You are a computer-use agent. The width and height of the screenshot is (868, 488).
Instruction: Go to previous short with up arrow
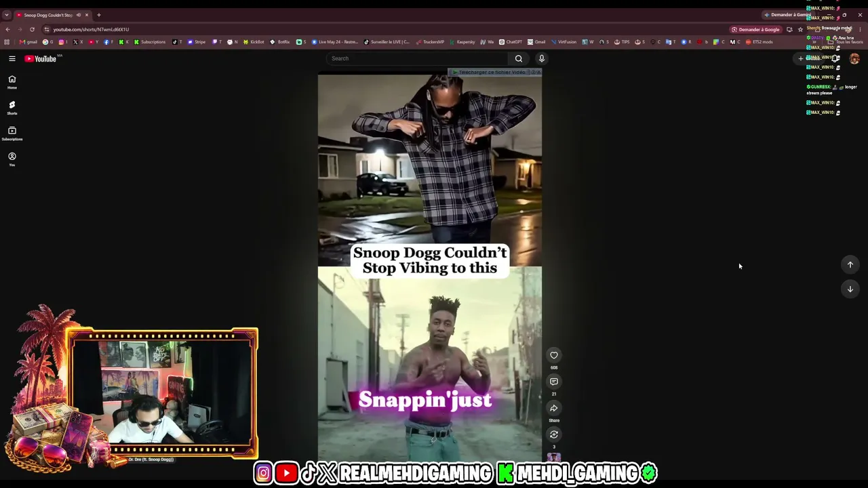pyautogui.click(x=850, y=265)
